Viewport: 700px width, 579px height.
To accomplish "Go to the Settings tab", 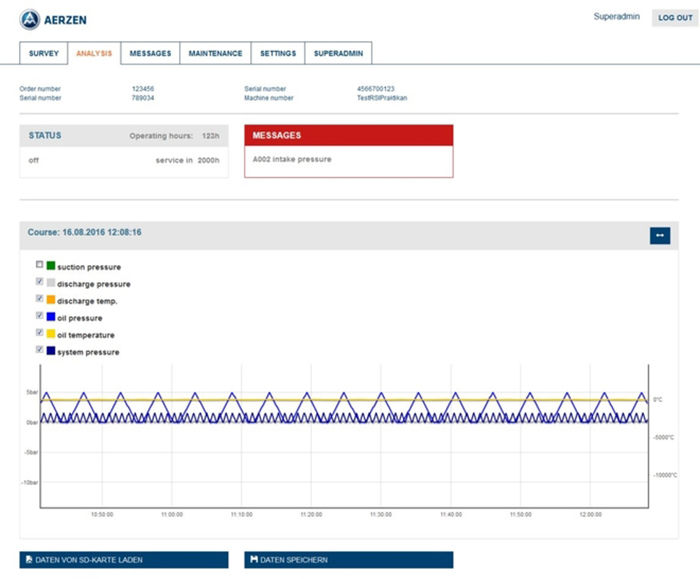I will (278, 53).
